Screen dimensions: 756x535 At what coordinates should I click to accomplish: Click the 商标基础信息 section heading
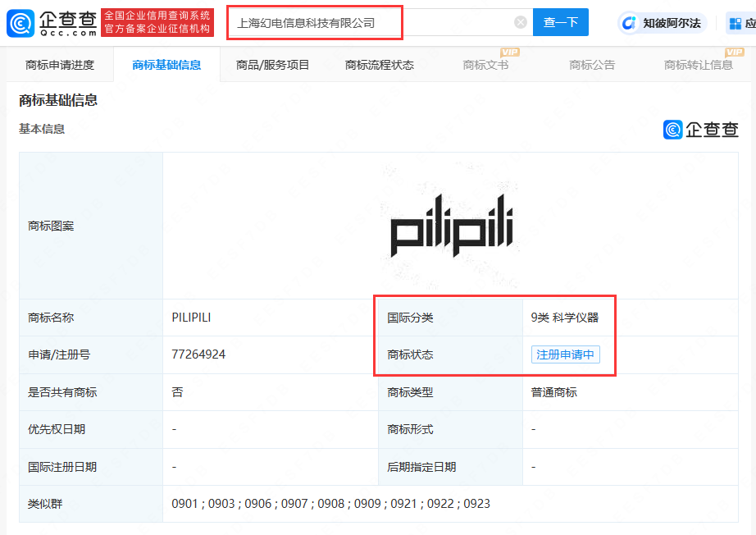[x=58, y=100]
